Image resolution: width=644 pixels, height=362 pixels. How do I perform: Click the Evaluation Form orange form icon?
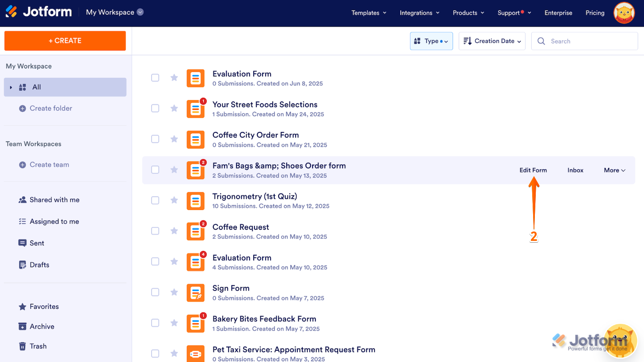[195, 78]
